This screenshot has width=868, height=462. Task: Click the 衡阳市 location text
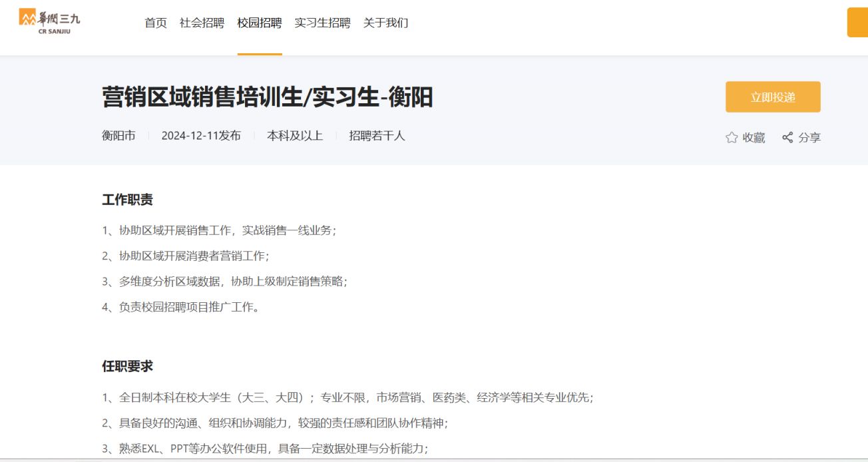[x=118, y=136]
